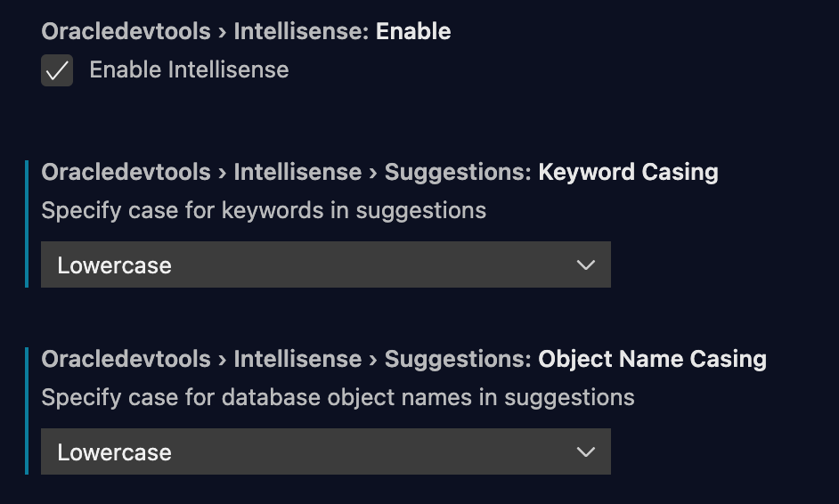Click the bold 'Object Name Casing' heading text
Image resolution: width=839 pixels, height=504 pixels.
click(652, 359)
